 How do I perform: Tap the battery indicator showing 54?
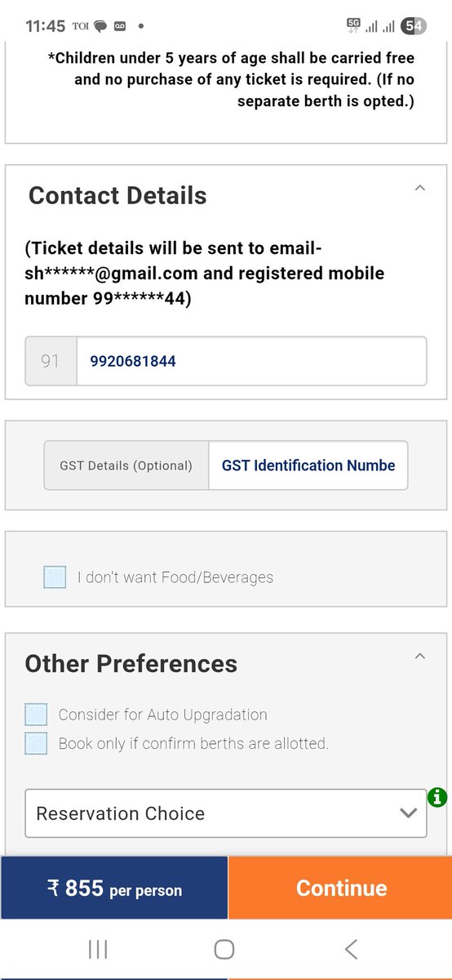coord(415,26)
